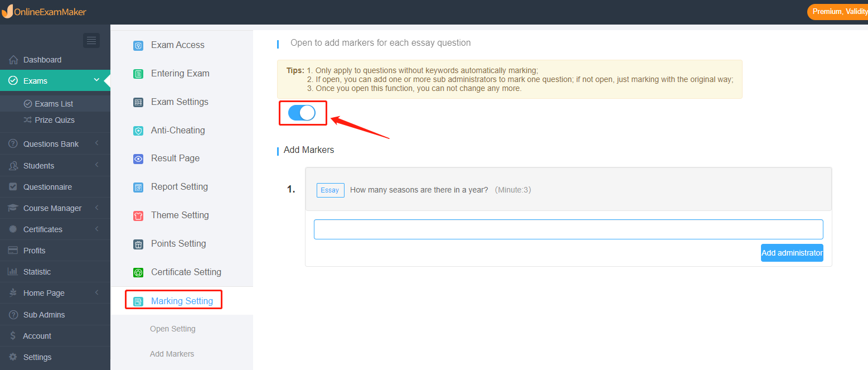
Task: Click the '(Minute:3)' text on question 1
Action: pyautogui.click(x=513, y=190)
